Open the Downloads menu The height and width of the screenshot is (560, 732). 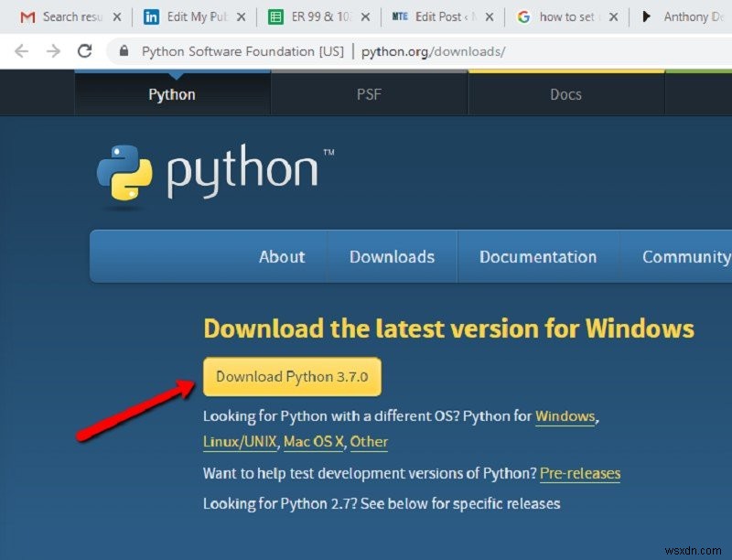coord(392,257)
